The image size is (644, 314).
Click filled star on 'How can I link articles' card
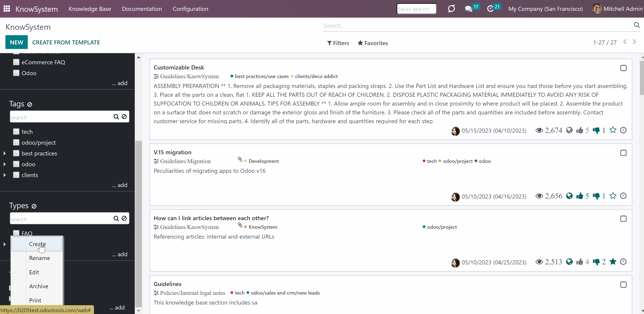click(x=613, y=262)
